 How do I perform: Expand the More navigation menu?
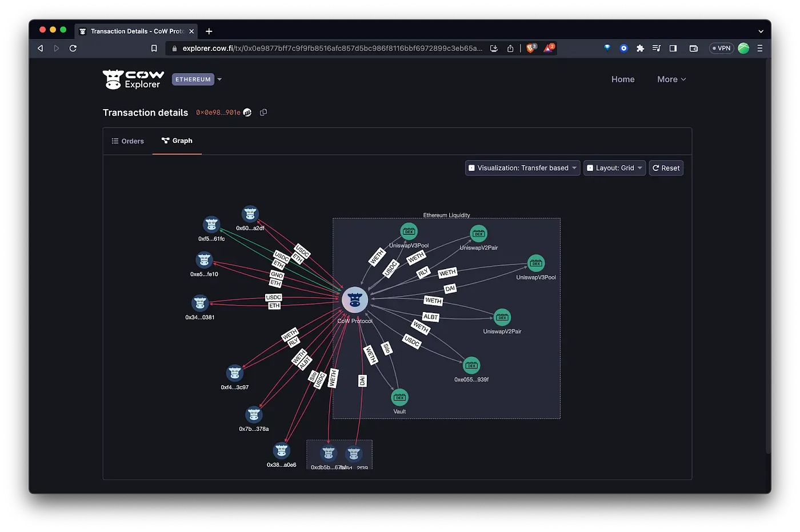[671, 79]
